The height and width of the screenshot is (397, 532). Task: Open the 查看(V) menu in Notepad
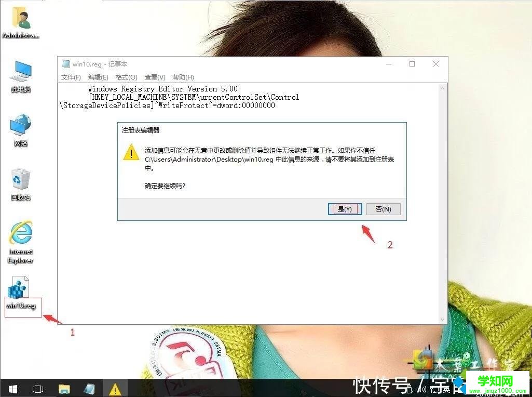[x=154, y=77]
